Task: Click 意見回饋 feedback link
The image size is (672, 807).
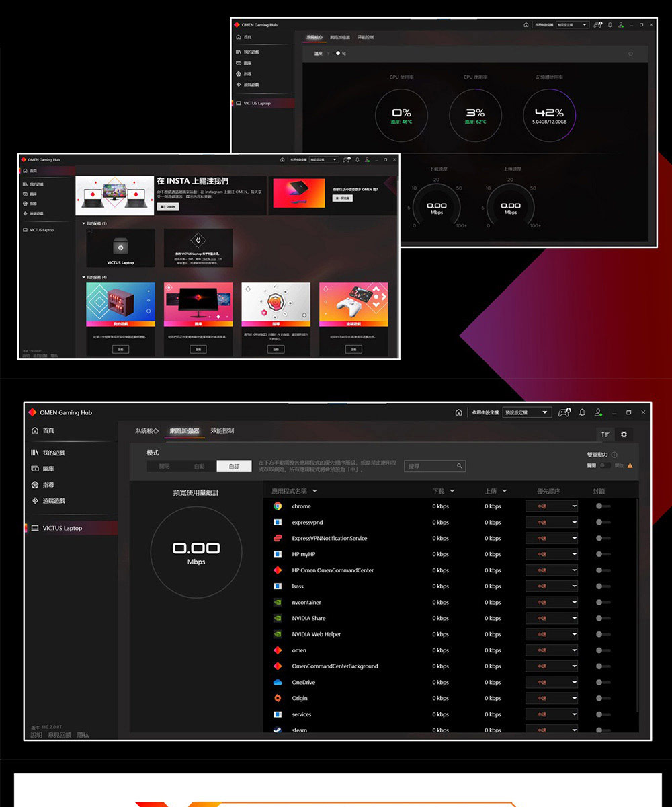Action: pos(60,735)
